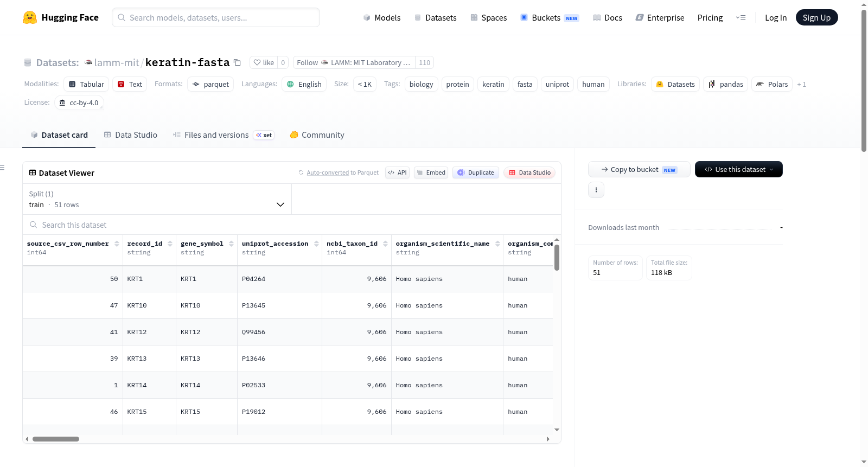The image size is (868, 467).
Task: Open the Polars library tag
Action: pos(771,84)
